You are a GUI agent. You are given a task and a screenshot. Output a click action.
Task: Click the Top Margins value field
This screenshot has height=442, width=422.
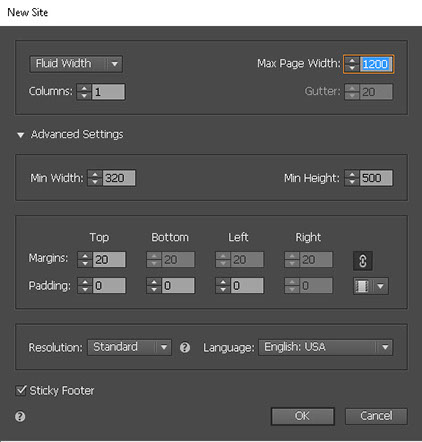click(109, 260)
